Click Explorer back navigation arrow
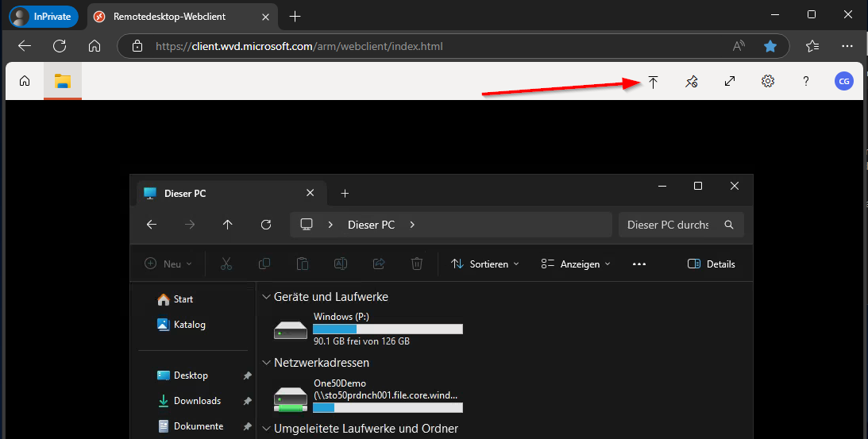The height and width of the screenshot is (439, 868). (x=152, y=225)
